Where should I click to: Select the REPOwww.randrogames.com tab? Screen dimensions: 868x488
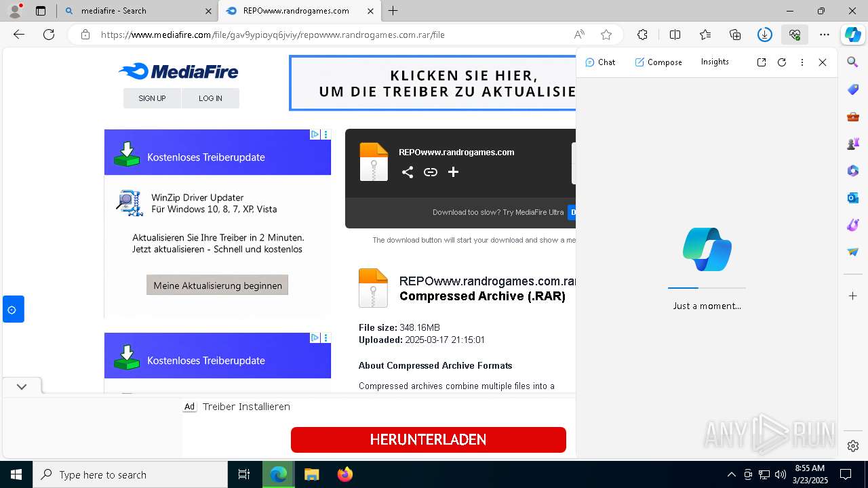coord(300,11)
